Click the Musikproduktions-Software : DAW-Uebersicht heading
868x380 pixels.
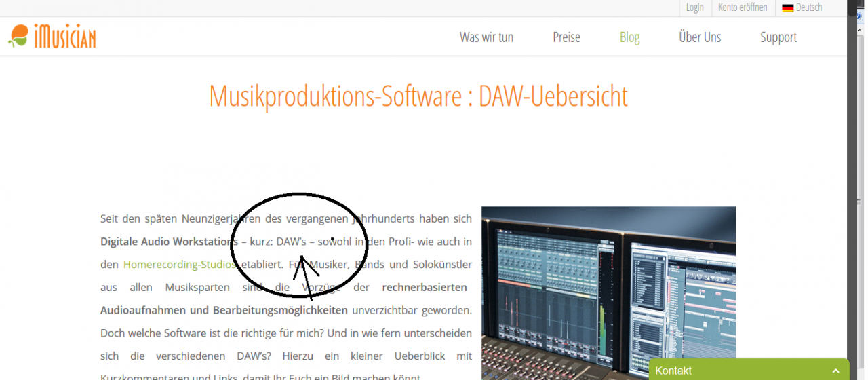[x=418, y=96]
